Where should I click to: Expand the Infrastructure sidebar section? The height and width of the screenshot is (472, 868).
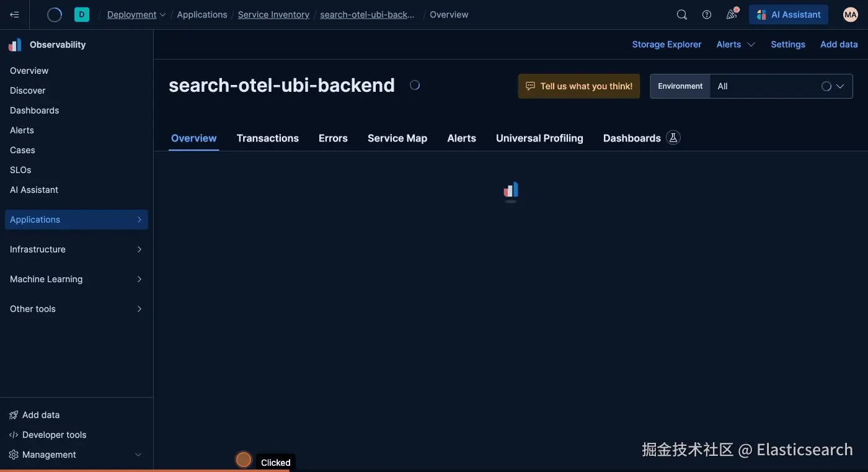coord(76,249)
